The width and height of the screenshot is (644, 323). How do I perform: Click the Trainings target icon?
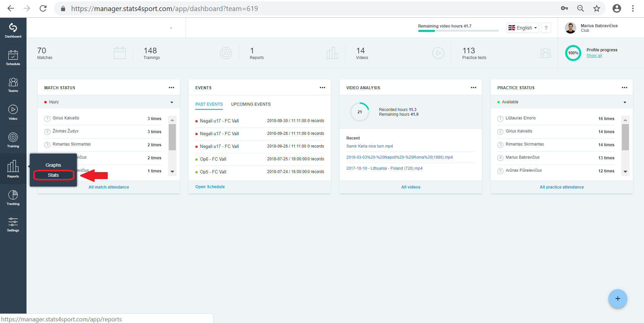pos(226,53)
